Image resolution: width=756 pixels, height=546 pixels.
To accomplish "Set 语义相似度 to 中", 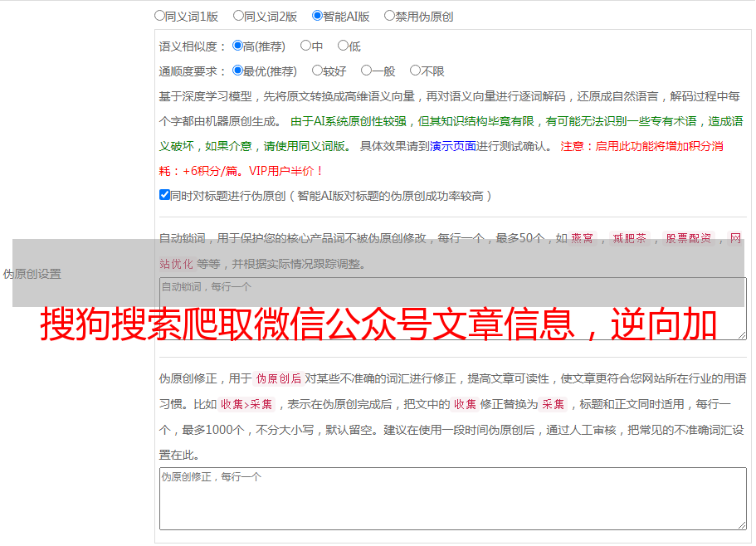I will coord(305,46).
